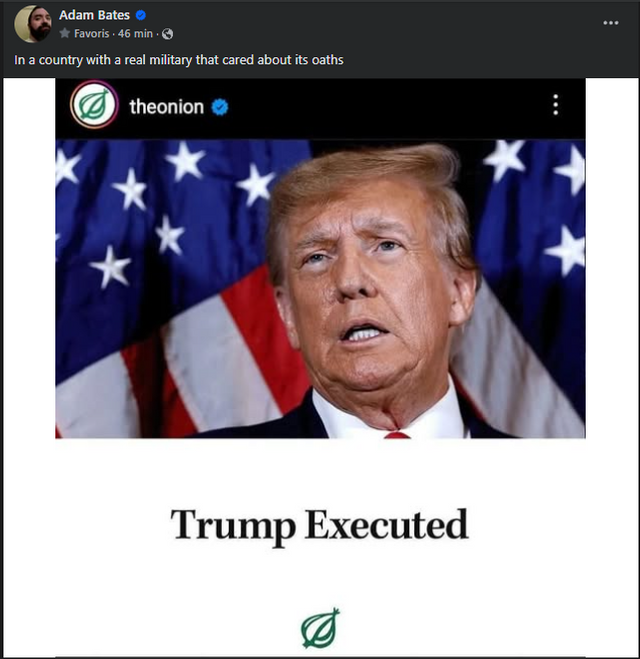Click the Favoris star icon
This screenshot has height=659, width=640.
pos(65,33)
